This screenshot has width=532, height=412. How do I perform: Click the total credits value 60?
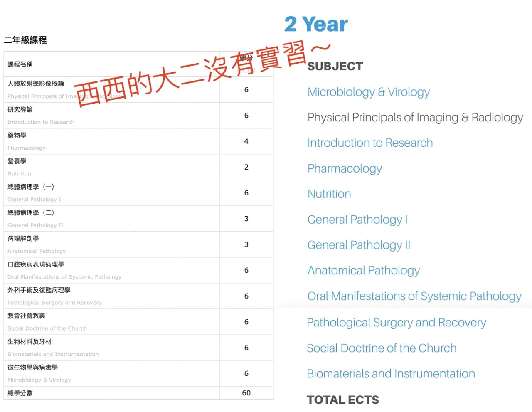(x=246, y=393)
